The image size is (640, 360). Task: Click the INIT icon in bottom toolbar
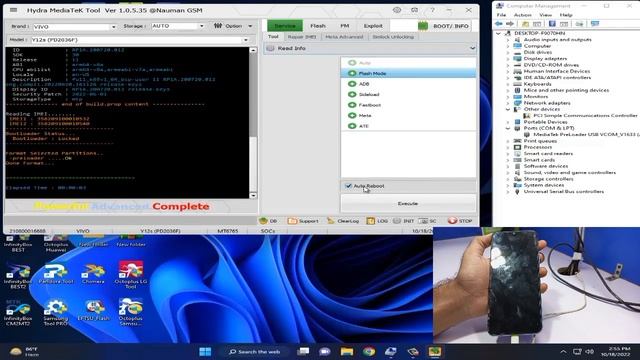coord(397,221)
